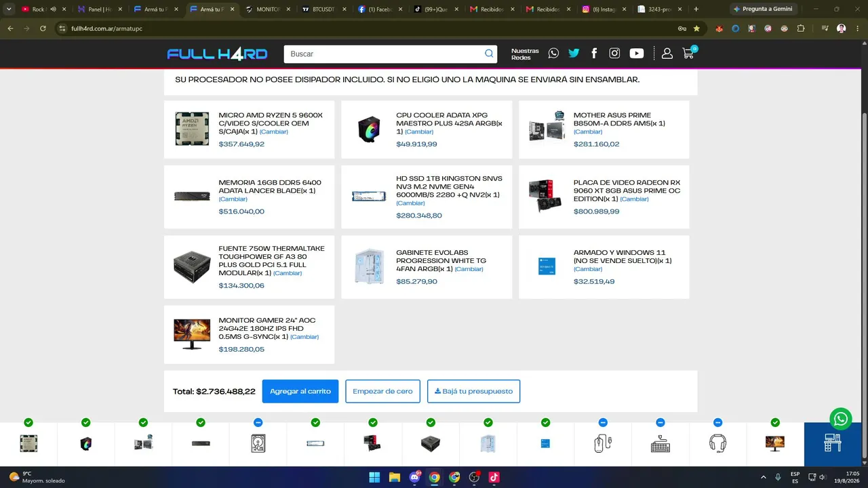Click the browser address bar URL

click(x=106, y=28)
